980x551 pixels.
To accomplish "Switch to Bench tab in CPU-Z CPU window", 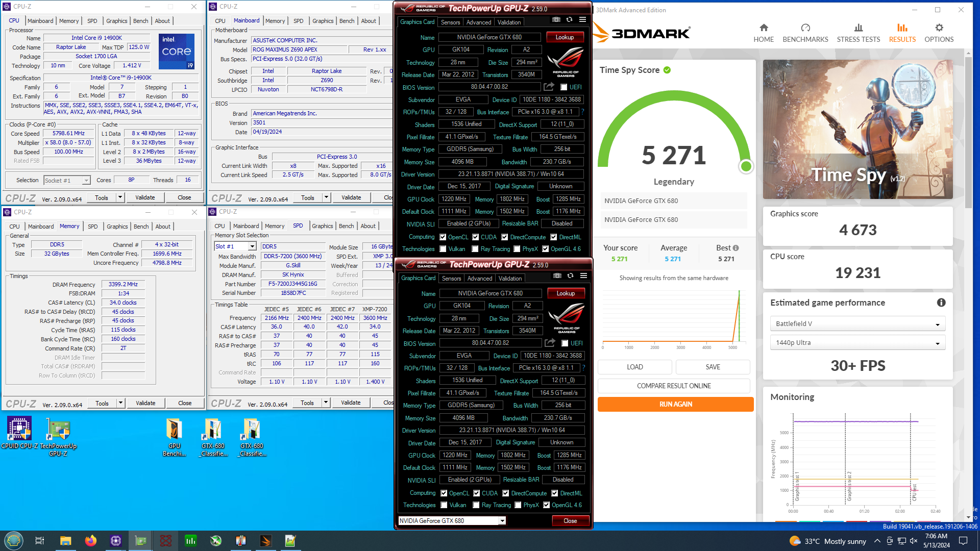I will 141,21.
